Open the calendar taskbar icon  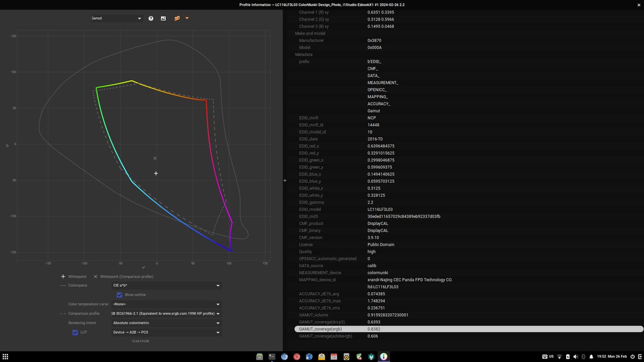point(334,357)
